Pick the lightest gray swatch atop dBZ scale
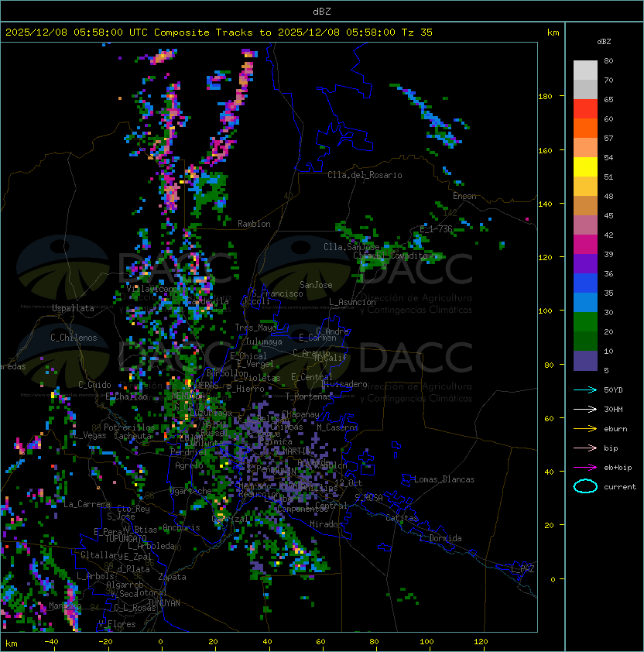 coord(585,70)
